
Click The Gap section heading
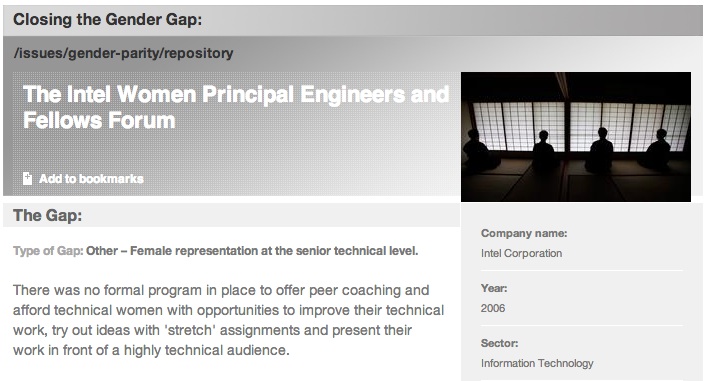tap(47, 216)
